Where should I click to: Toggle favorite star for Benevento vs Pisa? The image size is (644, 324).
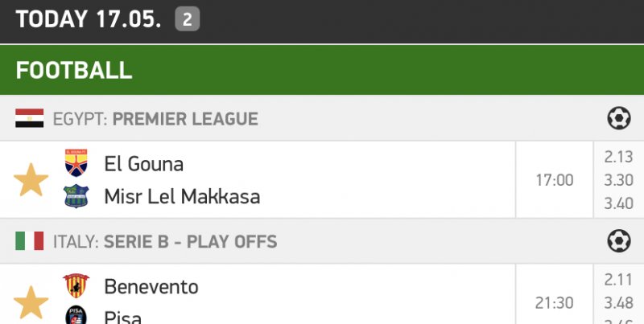[x=31, y=302]
